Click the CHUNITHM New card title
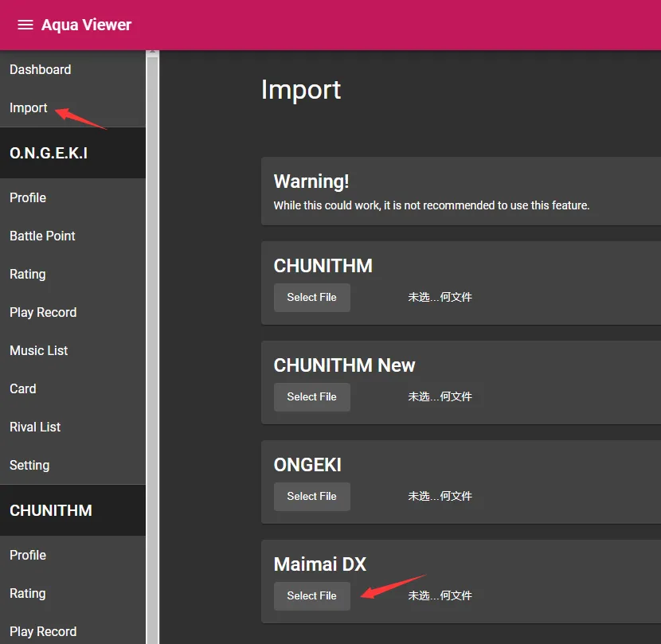This screenshot has height=644, width=661. (x=344, y=365)
